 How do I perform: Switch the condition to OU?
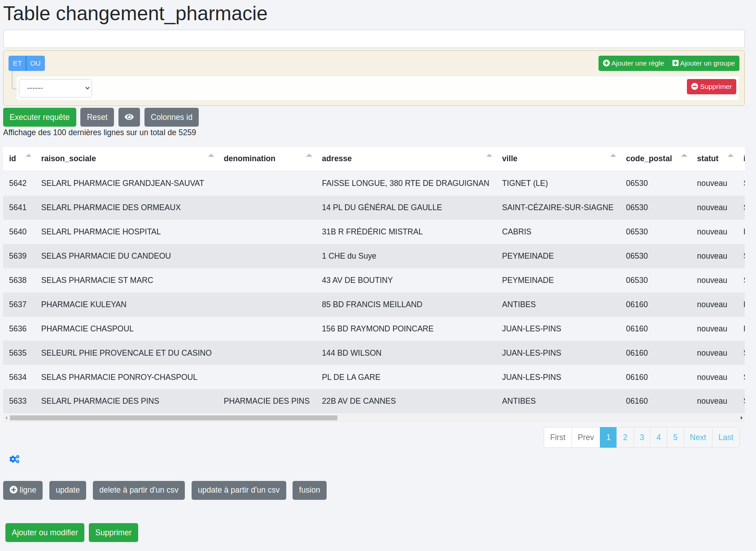35,63
